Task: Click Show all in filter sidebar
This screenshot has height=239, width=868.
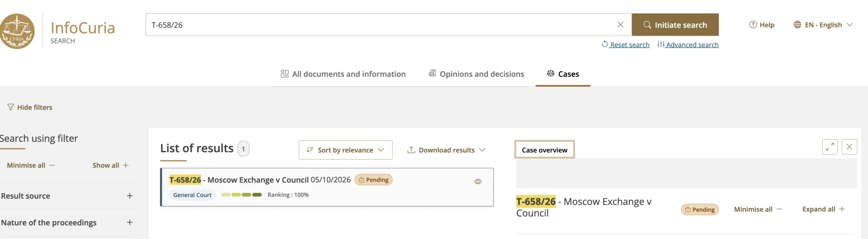Action: pos(111,165)
